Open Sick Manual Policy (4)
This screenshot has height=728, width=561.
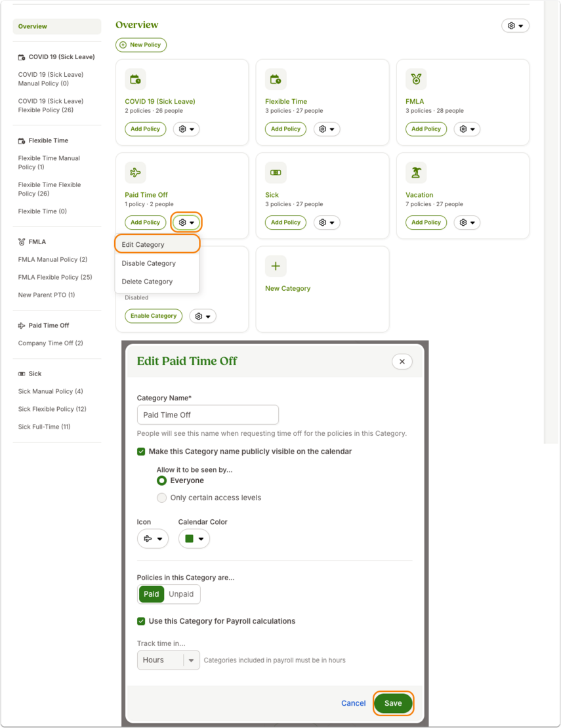pyautogui.click(x=51, y=391)
